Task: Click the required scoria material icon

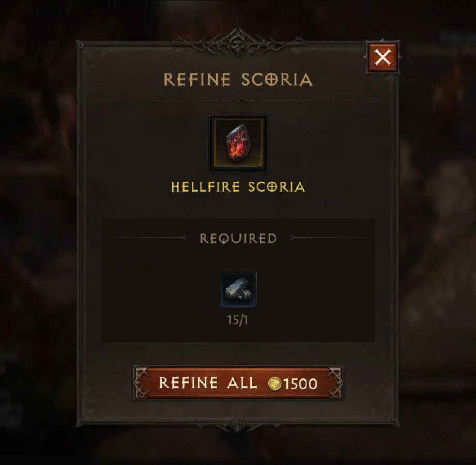Action: [x=238, y=290]
